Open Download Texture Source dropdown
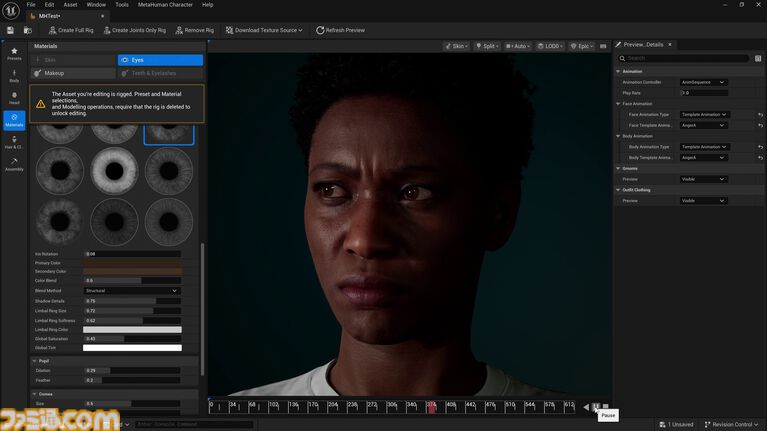Screen dimensions: 767x431 click(264, 30)
